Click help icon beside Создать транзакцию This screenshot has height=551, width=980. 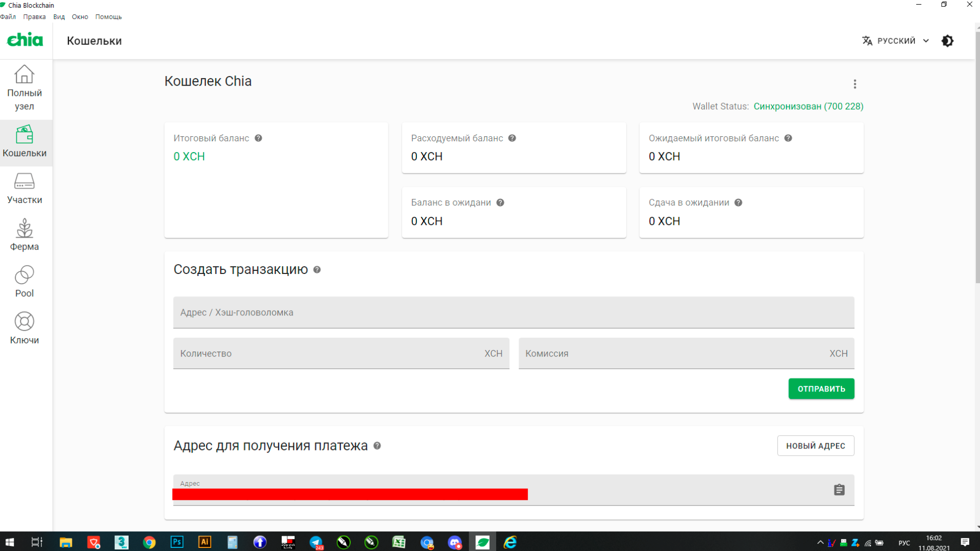[x=317, y=270]
